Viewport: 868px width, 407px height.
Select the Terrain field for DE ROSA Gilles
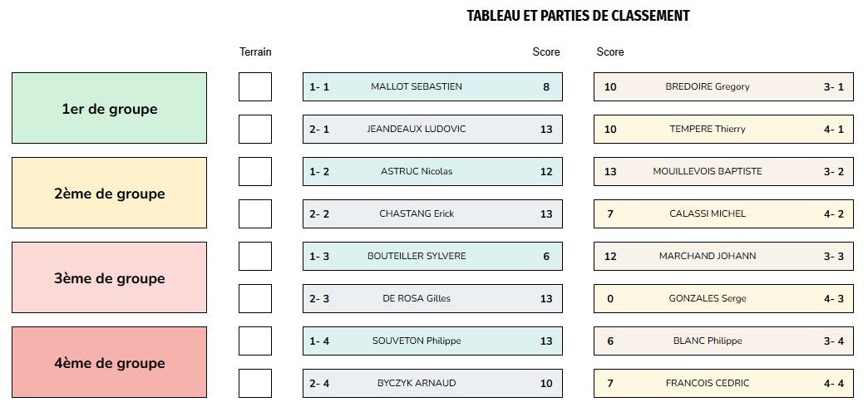254,298
